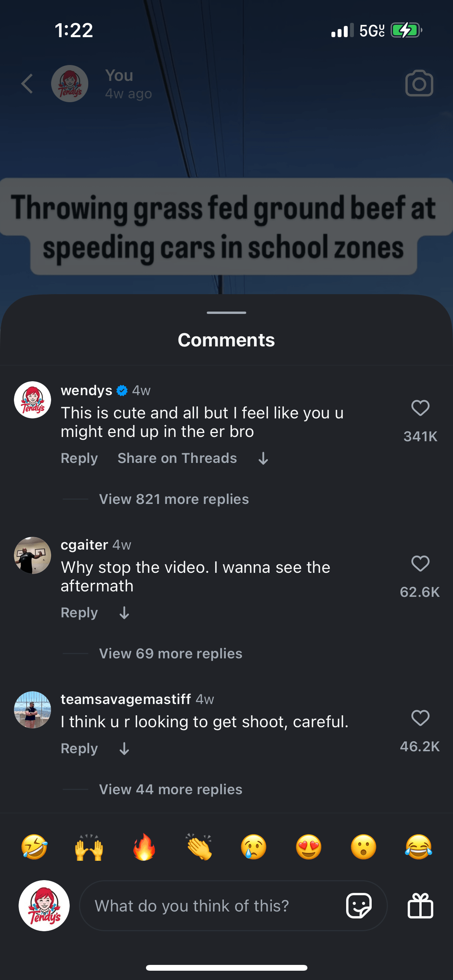Tap Share on Threads under wendys comment

[177, 458]
